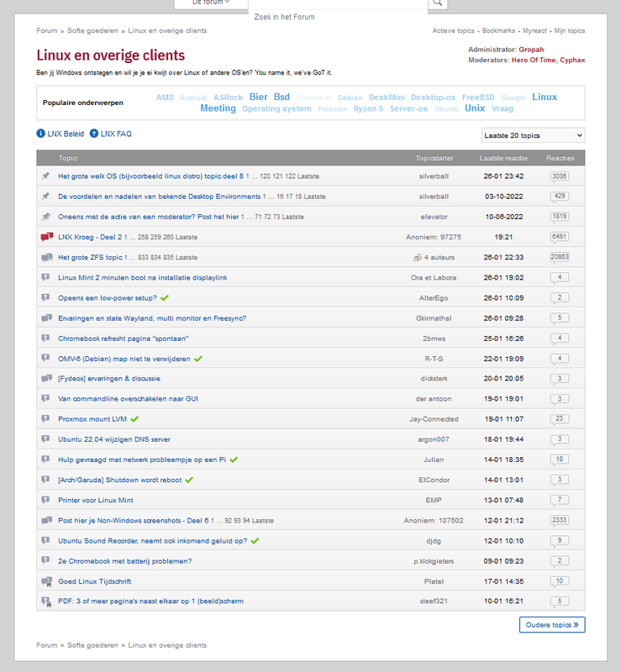Viewport: 621px width, 672px height.
Task: Open topic 'Printer voor Linux Mint'
Action: pos(96,500)
